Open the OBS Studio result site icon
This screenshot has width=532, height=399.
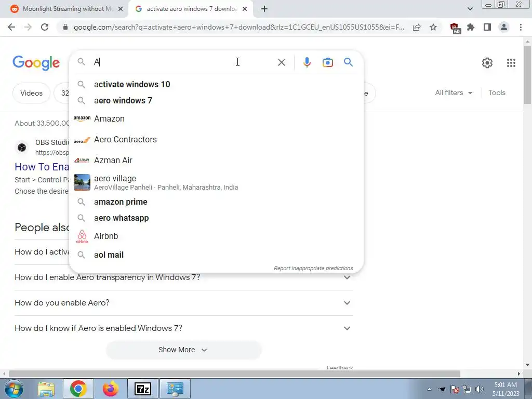(22, 147)
